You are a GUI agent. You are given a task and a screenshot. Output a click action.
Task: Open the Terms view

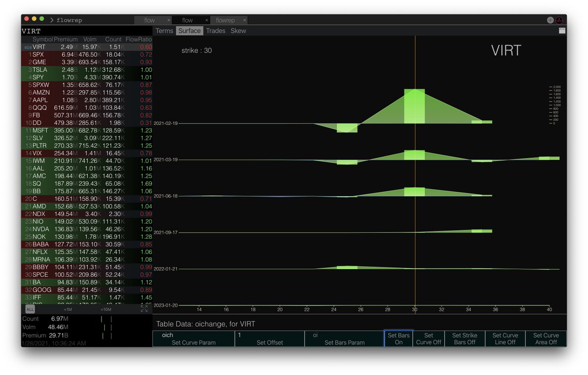coord(165,30)
